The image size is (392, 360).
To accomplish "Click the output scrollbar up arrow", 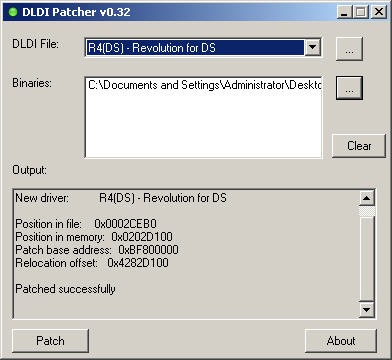I will coord(367,198).
